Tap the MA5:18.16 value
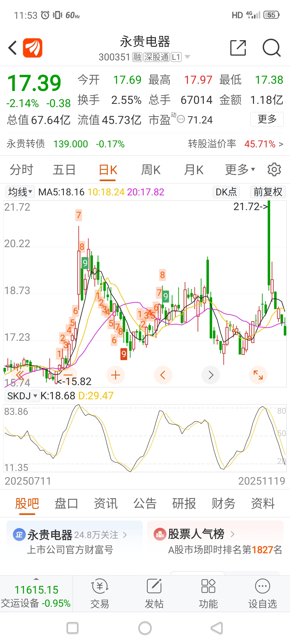Viewport: 290px width, 644px height. click(61, 192)
